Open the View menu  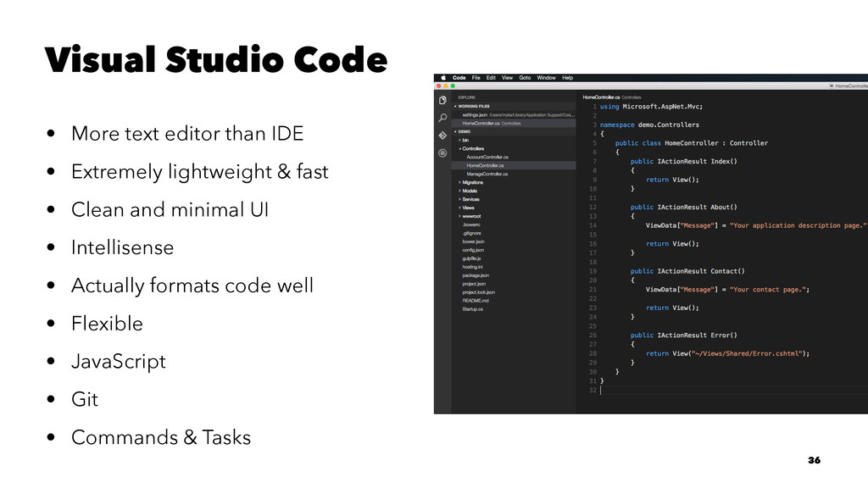pyautogui.click(x=507, y=78)
